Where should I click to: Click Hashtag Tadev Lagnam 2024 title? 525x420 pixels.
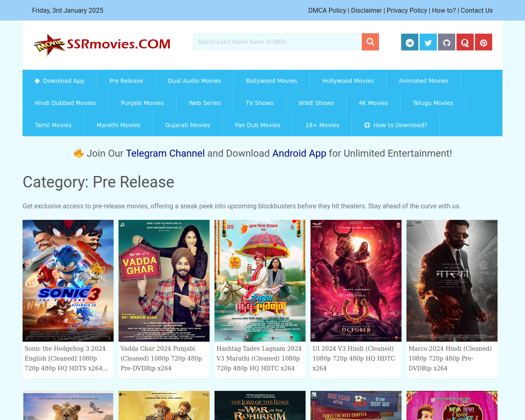point(259,358)
